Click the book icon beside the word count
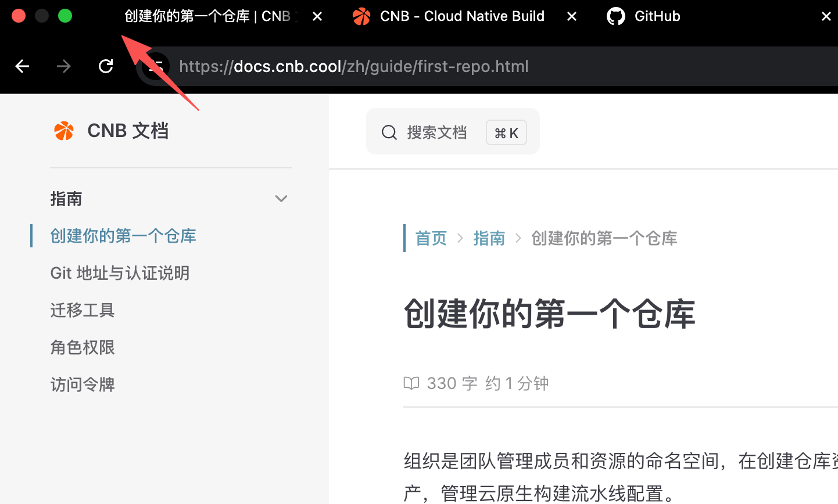This screenshot has width=838, height=504. pyautogui.click(x=411, y=383)
